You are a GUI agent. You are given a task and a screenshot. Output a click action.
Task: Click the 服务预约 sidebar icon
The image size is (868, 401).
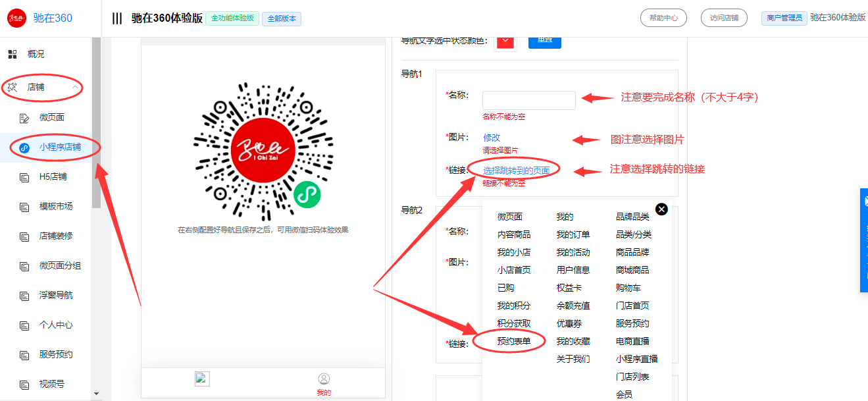coord(25,355)
